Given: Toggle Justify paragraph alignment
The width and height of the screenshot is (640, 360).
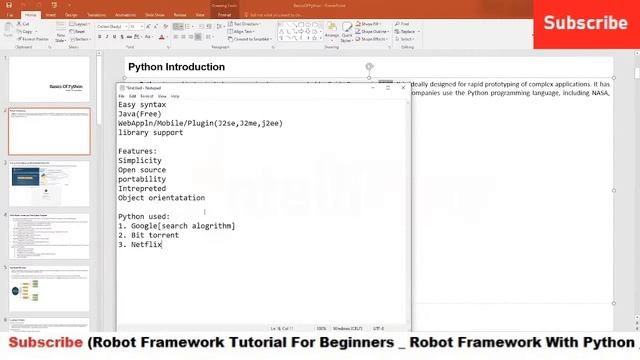Looking at the screenshot, I should pyautogui.click(x=198, y=37).
